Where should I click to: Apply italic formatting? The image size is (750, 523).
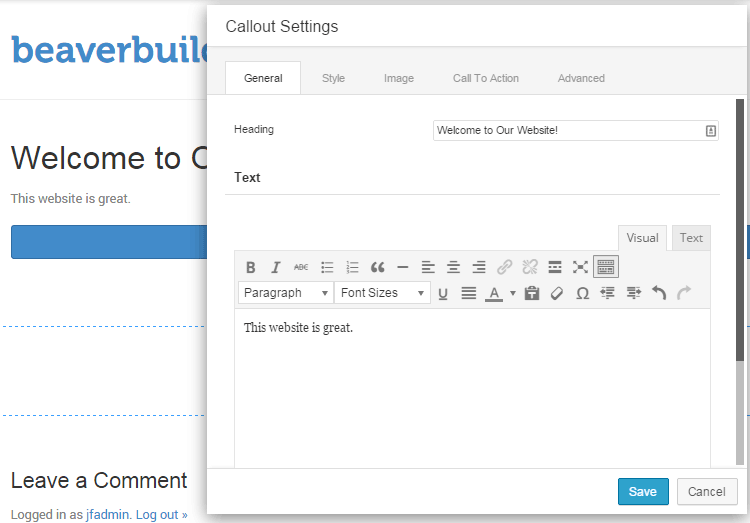(276, 267)
